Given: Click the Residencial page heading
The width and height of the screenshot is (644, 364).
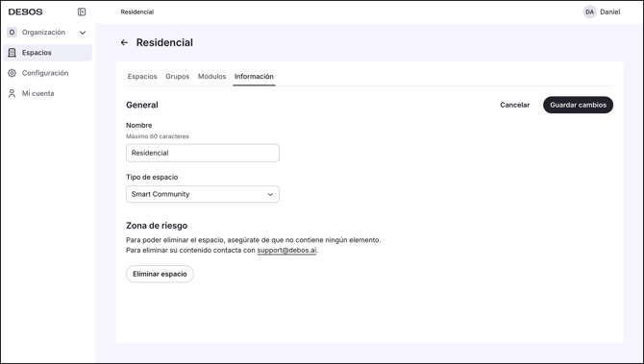Looking at the screenshot, I should click(x=164, y=42).
